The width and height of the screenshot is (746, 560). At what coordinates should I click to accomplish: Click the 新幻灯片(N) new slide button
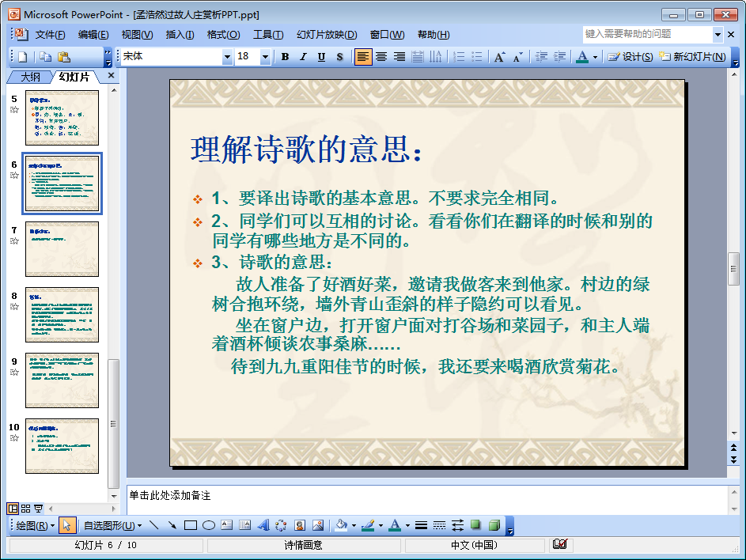692,57
